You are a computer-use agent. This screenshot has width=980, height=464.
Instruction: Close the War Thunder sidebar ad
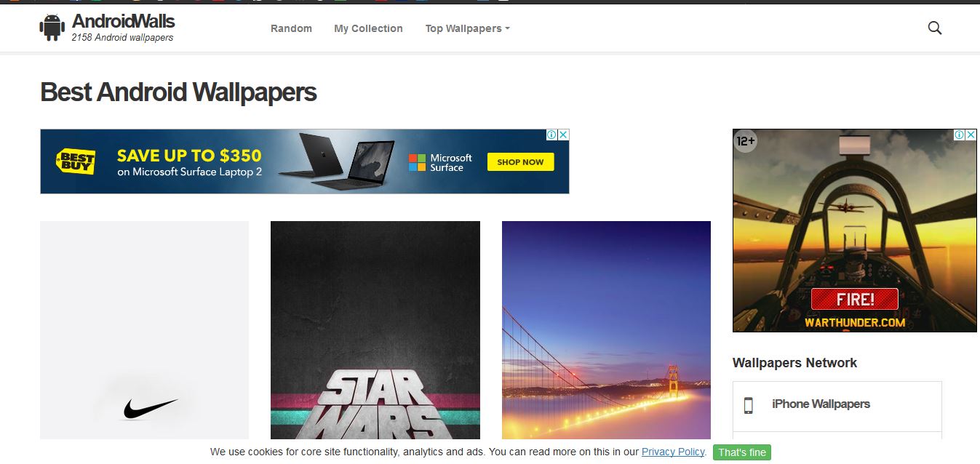[x=971, y=135]
